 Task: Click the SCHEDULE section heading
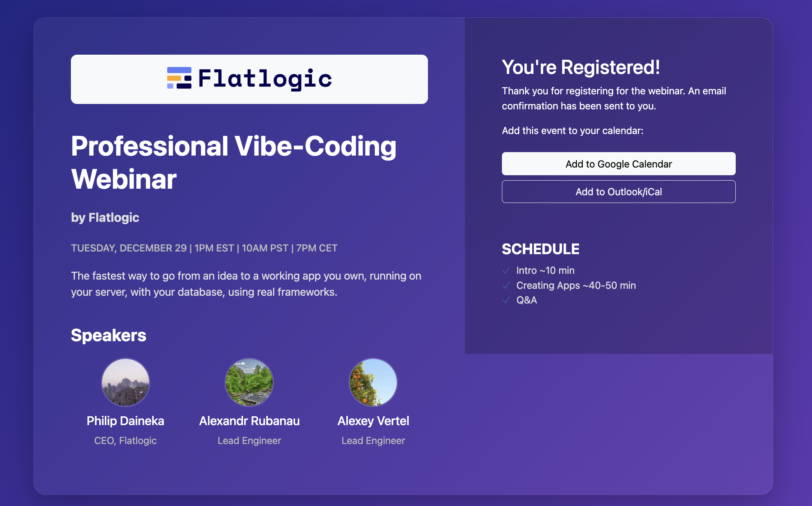(540, 249)
